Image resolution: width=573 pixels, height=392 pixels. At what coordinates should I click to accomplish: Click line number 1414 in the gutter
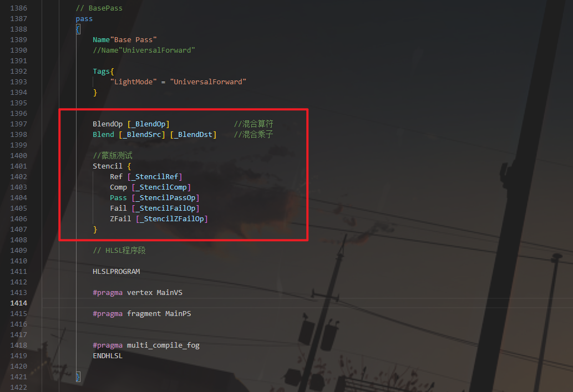point(18,303)
